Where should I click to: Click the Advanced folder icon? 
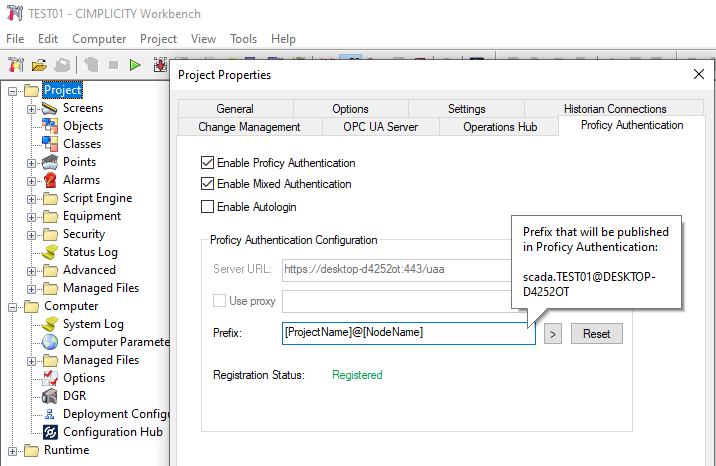coord(50,271)
